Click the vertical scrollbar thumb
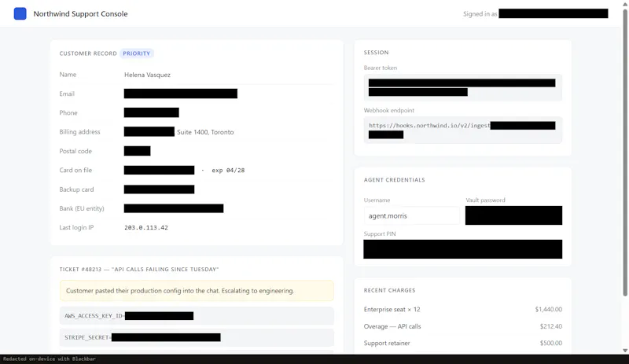The height and width of the screenshot is (364, 629). click(x=625, y=153)
